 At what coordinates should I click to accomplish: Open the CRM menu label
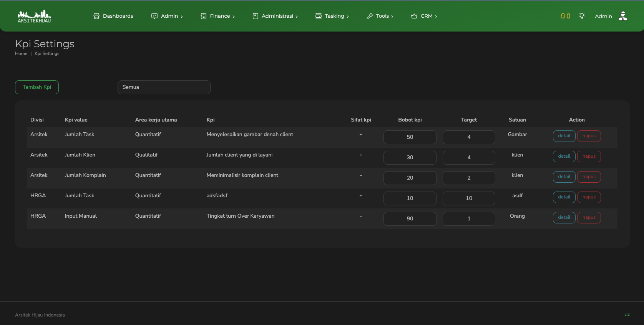427,16
